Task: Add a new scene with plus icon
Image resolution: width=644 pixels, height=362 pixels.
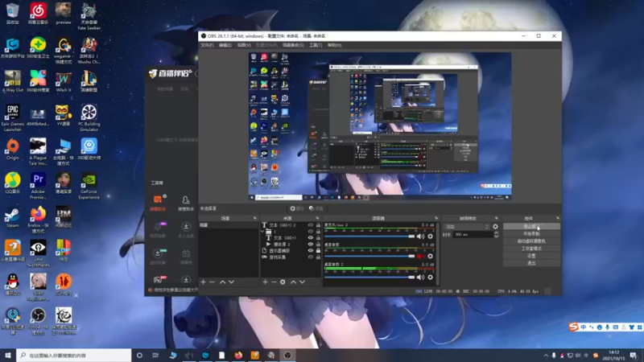Action: tap(203, 282)
